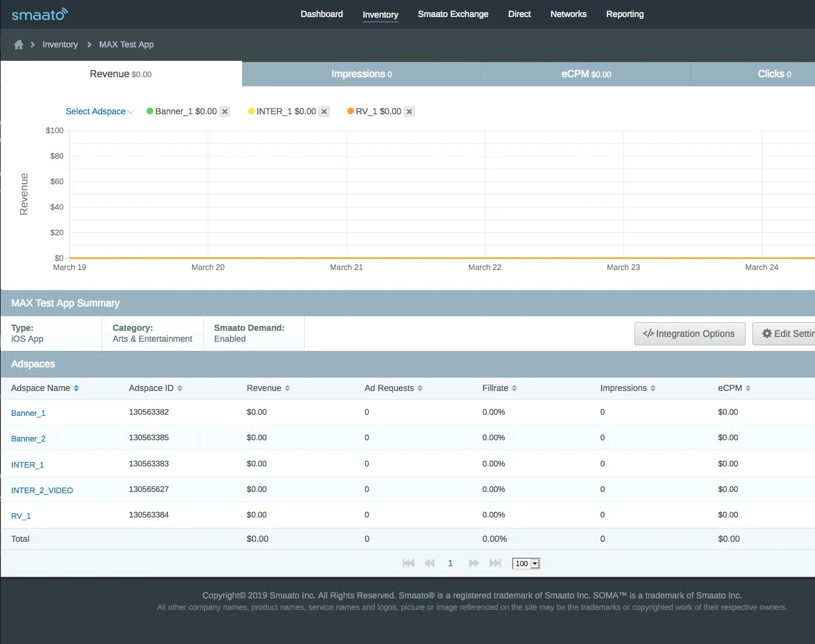815x644 pixels.
Task: Go to home via breadcrumb house icon
Action: pyautogui.click(x=19, y=44)
